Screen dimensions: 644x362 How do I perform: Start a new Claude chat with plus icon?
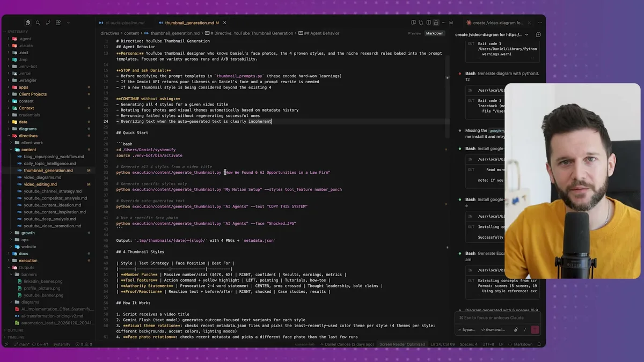click(538, 34)
